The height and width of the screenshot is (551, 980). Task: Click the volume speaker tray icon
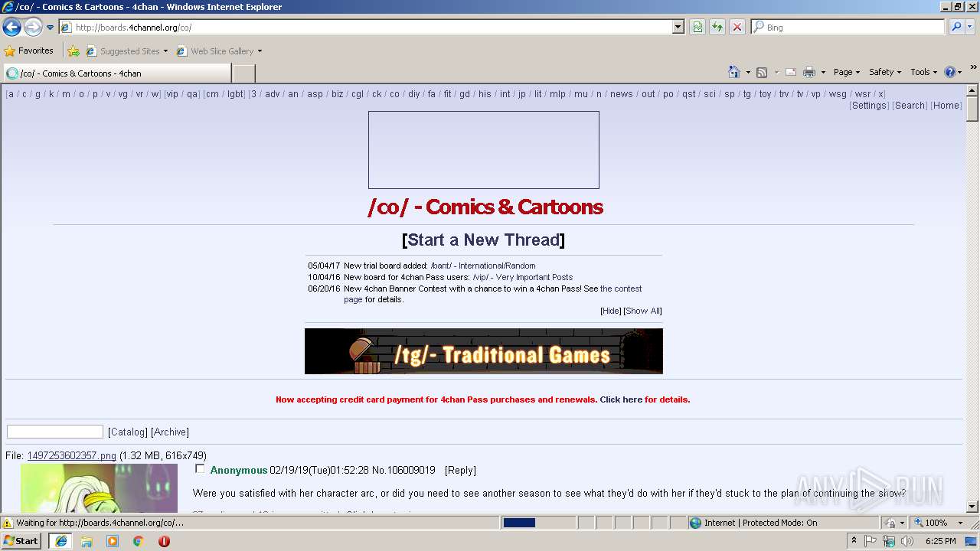tap(907, 541)
